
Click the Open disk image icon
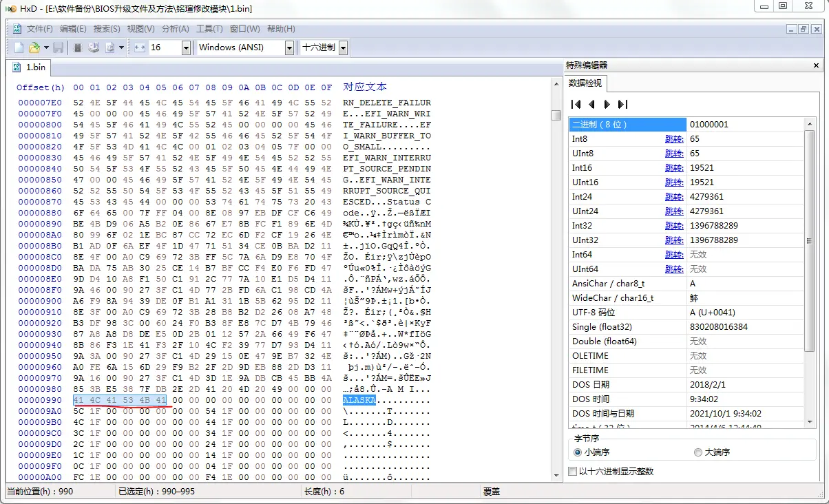[x=110, y=48]
